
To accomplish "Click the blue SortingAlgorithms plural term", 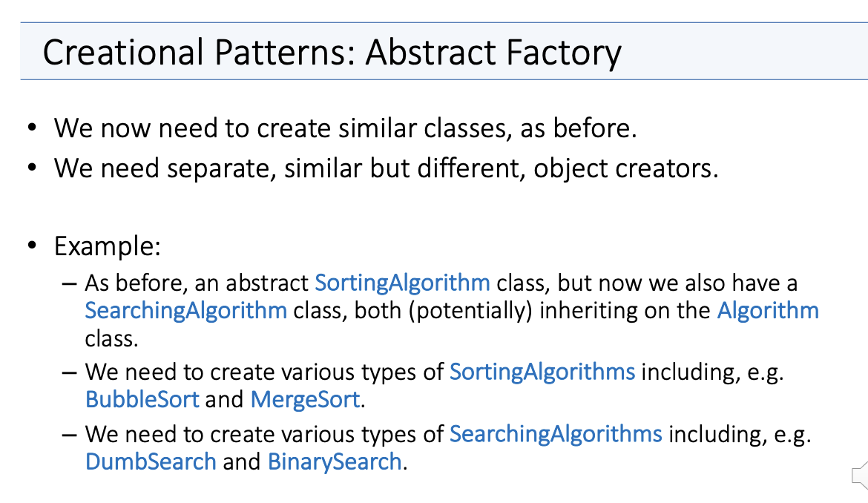I will pyautogui.click(x=542, y=372).
